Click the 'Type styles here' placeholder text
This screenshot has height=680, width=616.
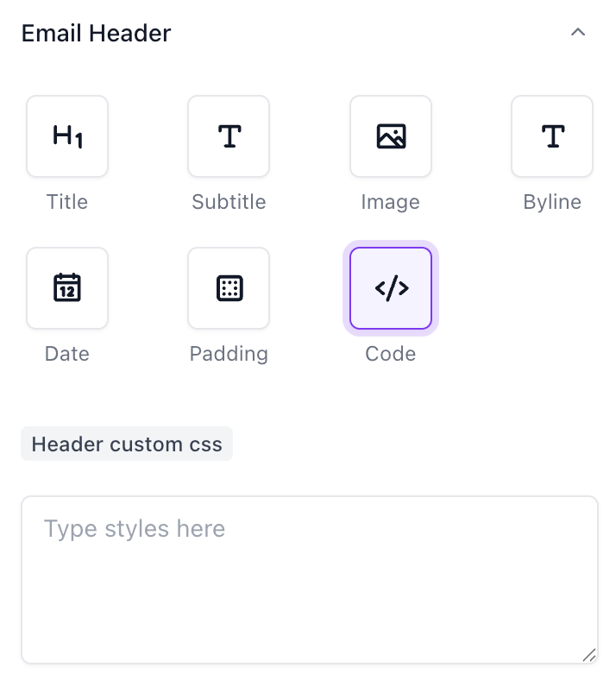point(135,528)
